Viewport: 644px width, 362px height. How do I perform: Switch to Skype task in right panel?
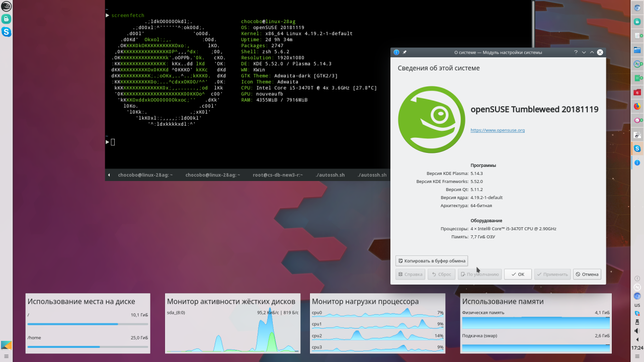tap(637, 148)
